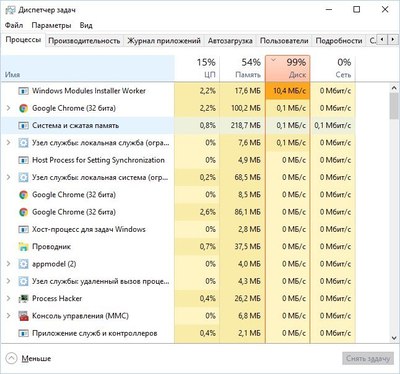Viewport: 400px width, 374px height.
Task: Click the Приложение служб и контроллеров icon
Action: pyautogui.click(x=23, y=333)
